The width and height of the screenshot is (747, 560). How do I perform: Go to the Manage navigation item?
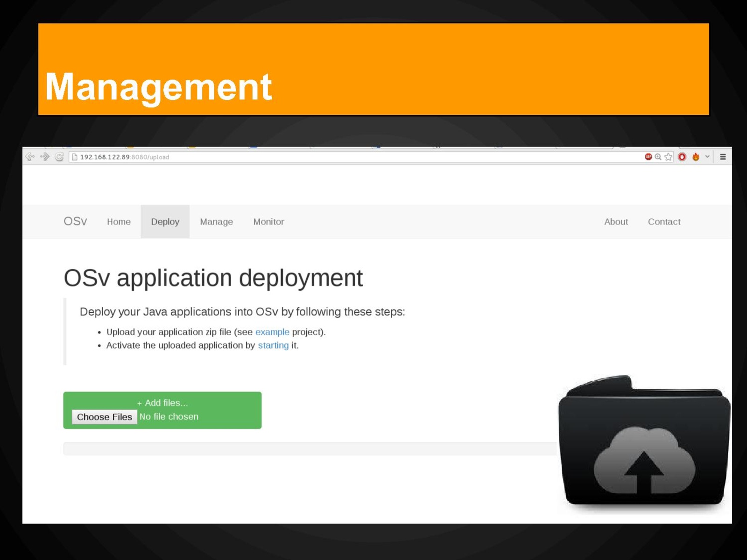point(216,222)
